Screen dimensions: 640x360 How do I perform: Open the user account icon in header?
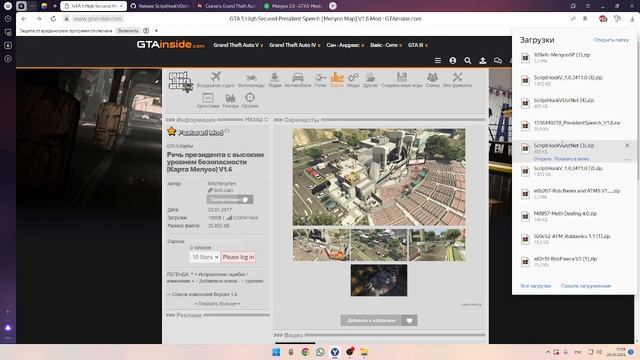[x=453, y=60]
